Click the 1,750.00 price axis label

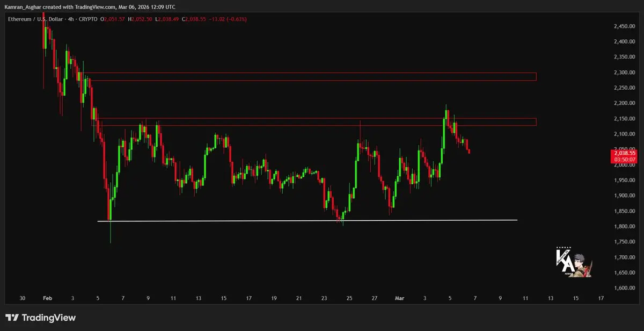pos(624,242)
